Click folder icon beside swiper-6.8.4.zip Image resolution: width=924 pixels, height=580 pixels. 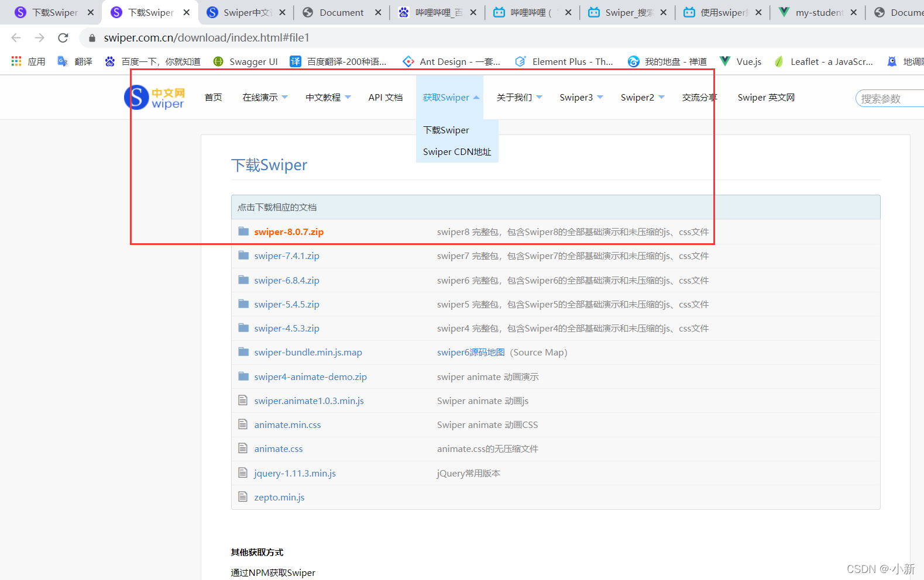(243, 279)
